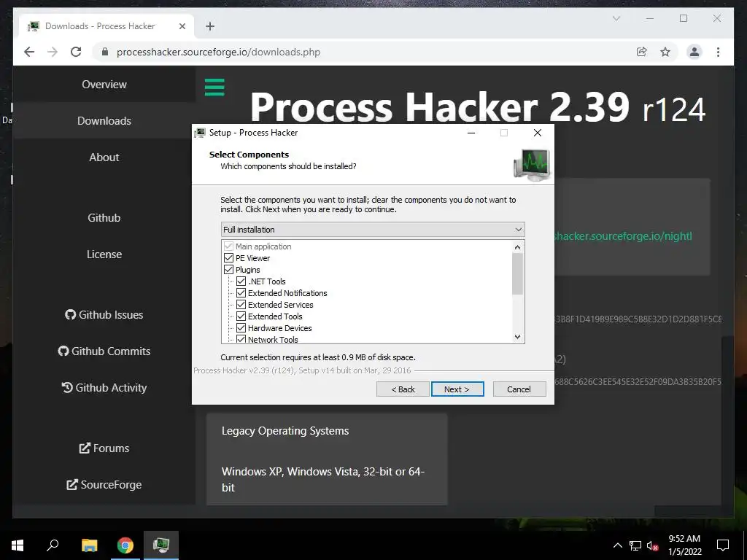Screen dimensions: 747x560
Task: Click Next in Setup wizard
Action: coord(457,389)
